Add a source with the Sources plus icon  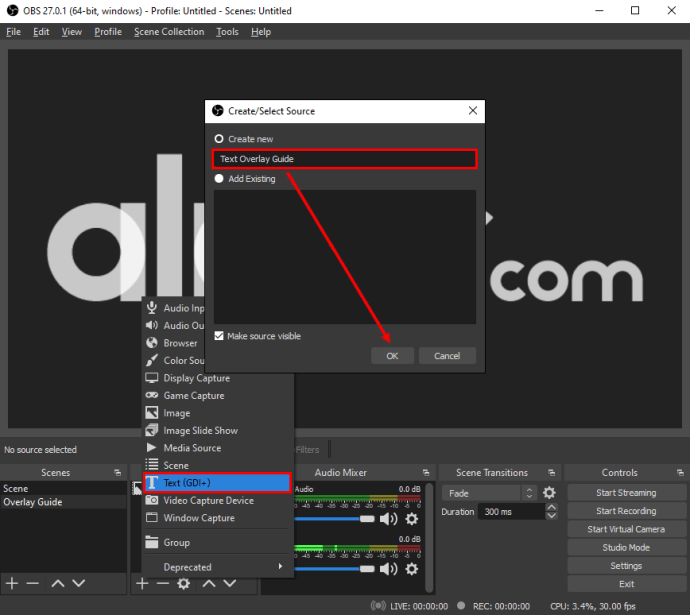(142, 583)
